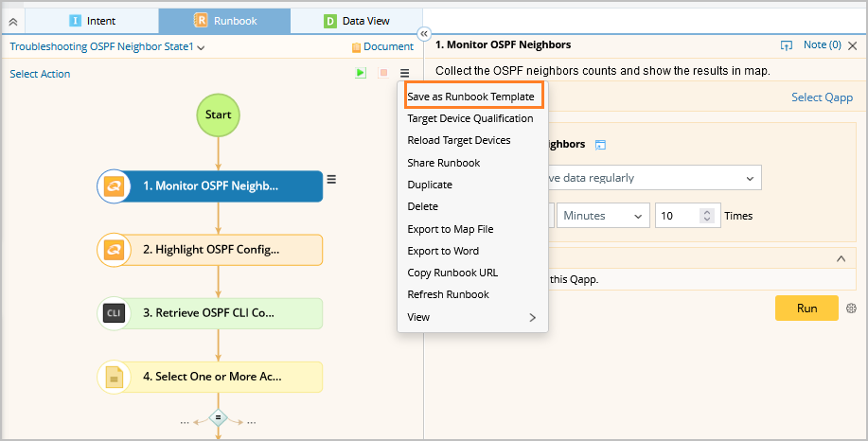Click the Monitor OSPF Neighbors node menu icon

point(331,179)
